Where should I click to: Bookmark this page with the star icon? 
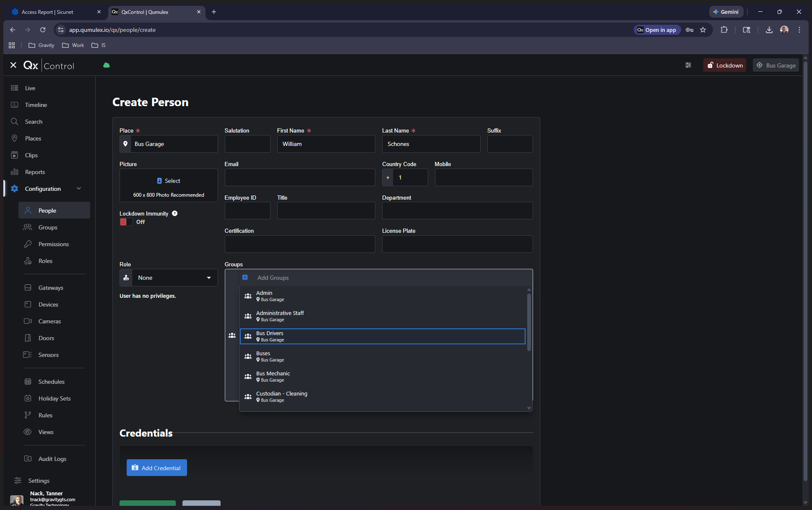pos(703,30)
